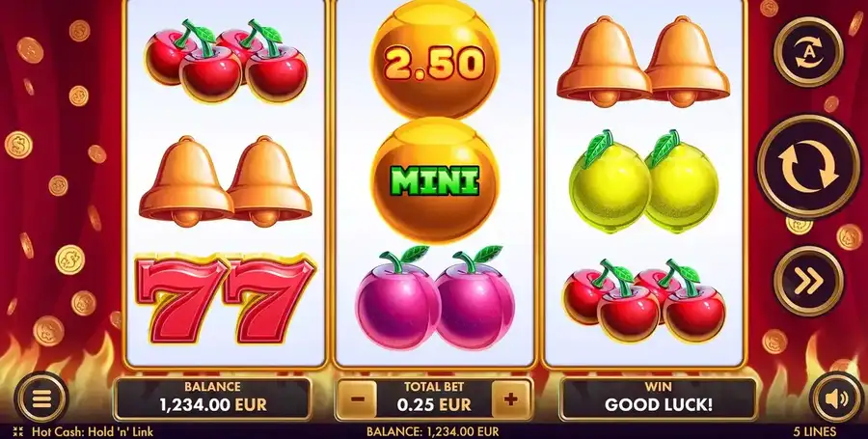This screenshot has height=439, width=868.
Task: Click the bells symbol on right reel
Action: coord(644,62)
